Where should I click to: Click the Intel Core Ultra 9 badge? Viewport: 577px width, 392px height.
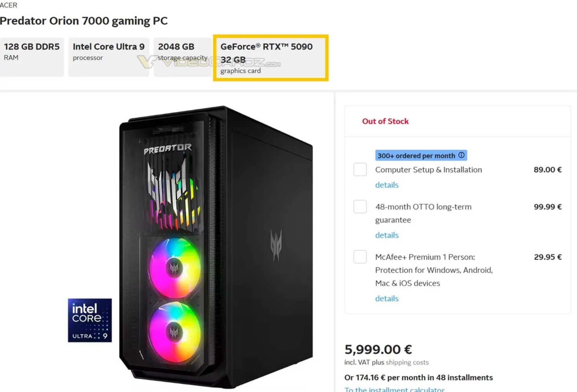coord(90,320)
